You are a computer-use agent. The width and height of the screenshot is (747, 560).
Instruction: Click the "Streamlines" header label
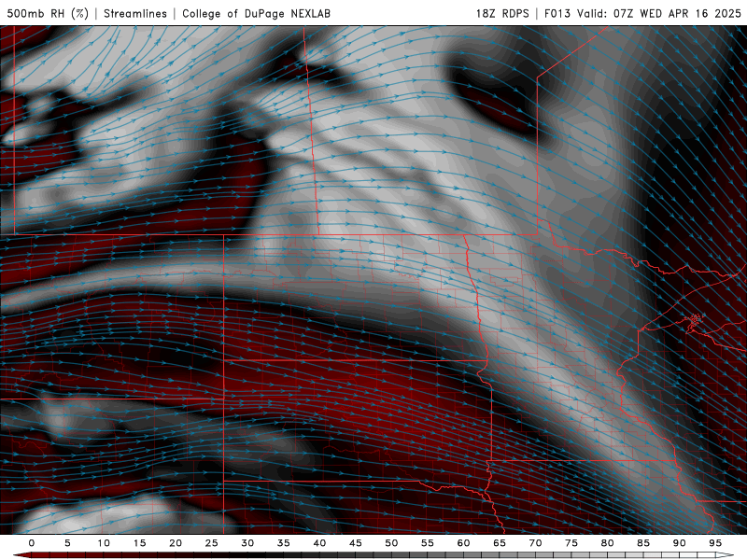pyautogui.click(x=135, y=13)
